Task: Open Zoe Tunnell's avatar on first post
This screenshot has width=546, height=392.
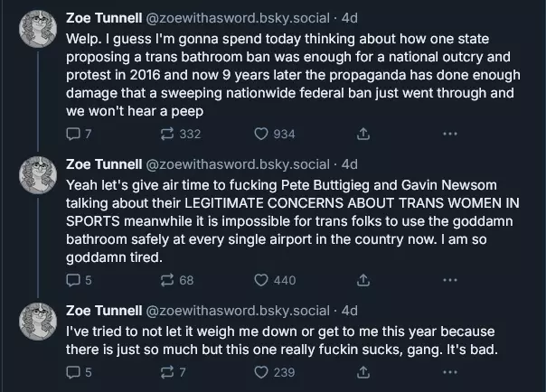Action: tap(39, 30)
